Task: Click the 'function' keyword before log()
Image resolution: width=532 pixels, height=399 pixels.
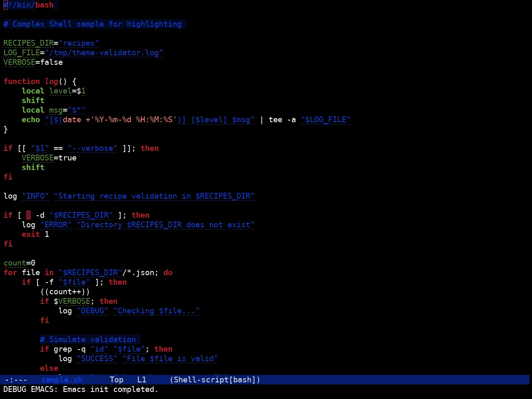Action: pos(22,81)
